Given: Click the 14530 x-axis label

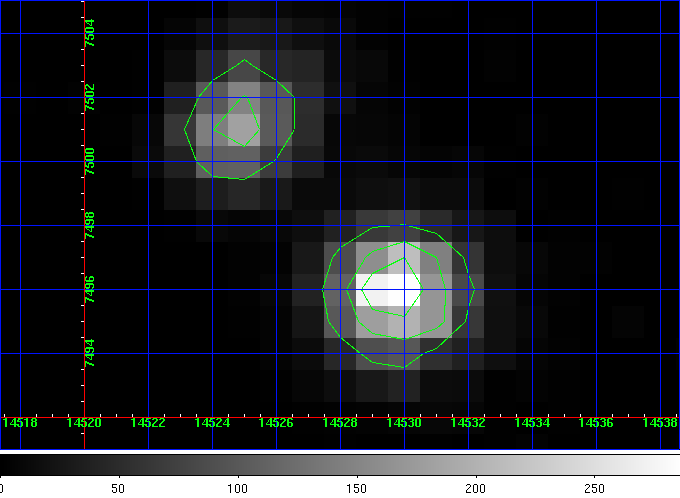Looking at the screenshot, I should tap(404, 423).
